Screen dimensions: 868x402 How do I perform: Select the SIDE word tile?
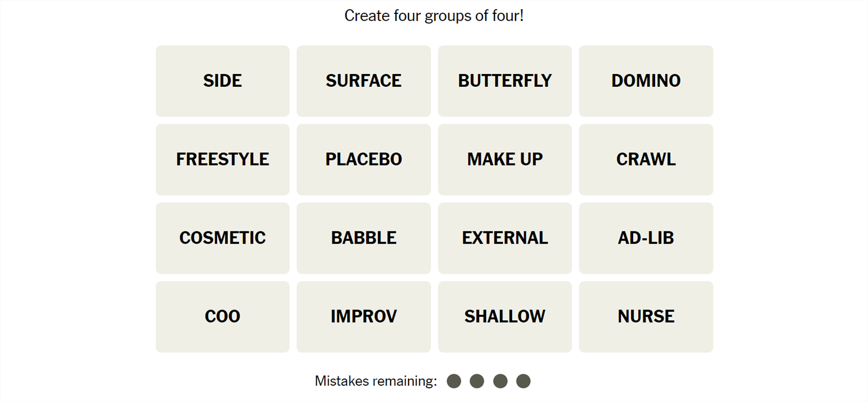coord(222,81)
